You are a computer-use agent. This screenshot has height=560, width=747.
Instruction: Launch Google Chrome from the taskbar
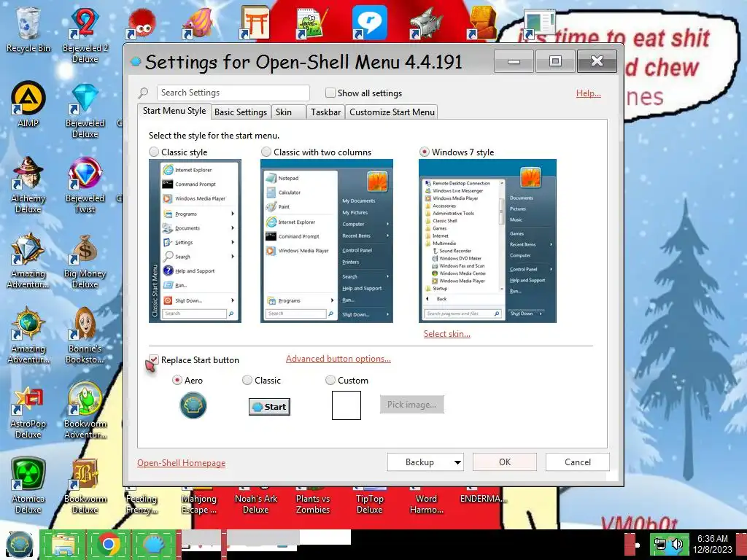109,545
